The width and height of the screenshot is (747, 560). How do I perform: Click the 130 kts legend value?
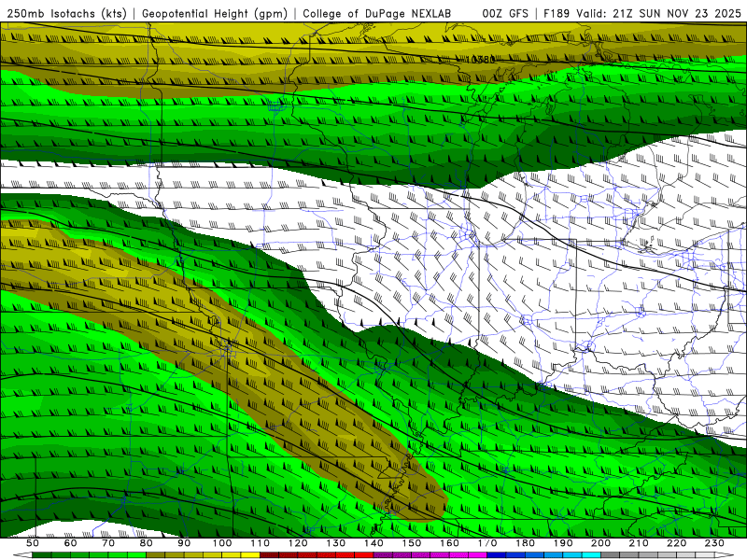[x=335, y=543]
